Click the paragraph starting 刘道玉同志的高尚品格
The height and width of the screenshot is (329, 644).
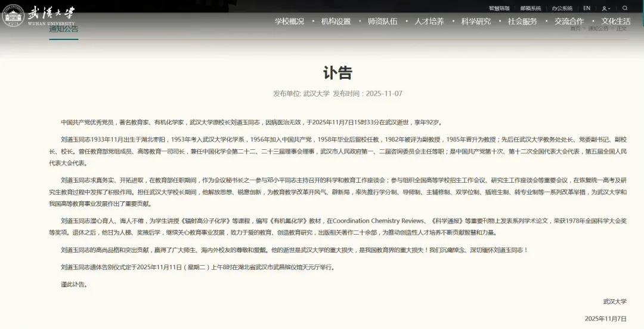pyautogui.click(x=295, y=250)
